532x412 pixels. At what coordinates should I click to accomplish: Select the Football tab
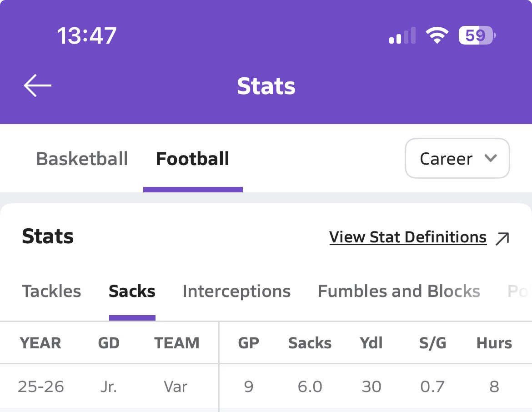[192, 159]
